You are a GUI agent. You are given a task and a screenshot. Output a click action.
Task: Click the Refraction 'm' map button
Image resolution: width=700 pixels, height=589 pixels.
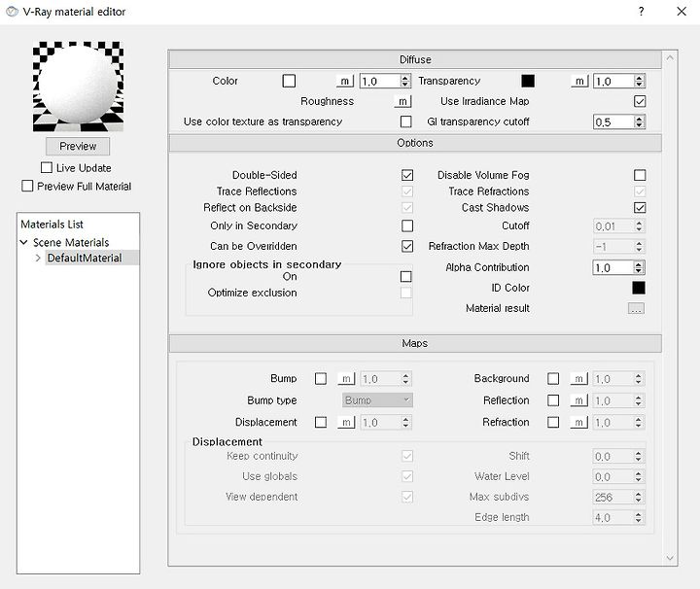(x=579, y=422)
